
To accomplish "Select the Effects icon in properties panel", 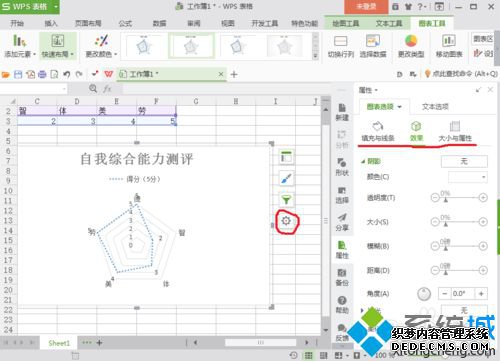I will (416, 127).
